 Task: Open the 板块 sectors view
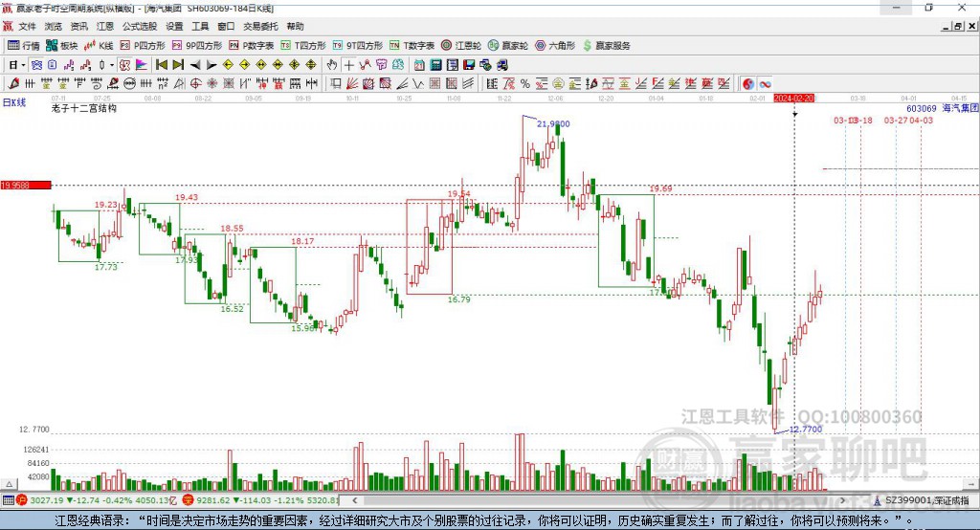point(62,46)
